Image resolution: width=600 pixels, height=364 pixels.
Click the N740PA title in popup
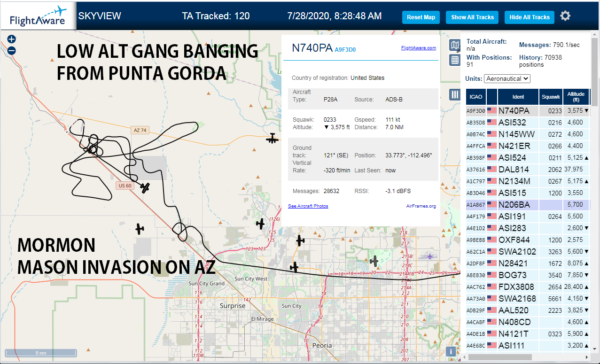tap(312, 48)
